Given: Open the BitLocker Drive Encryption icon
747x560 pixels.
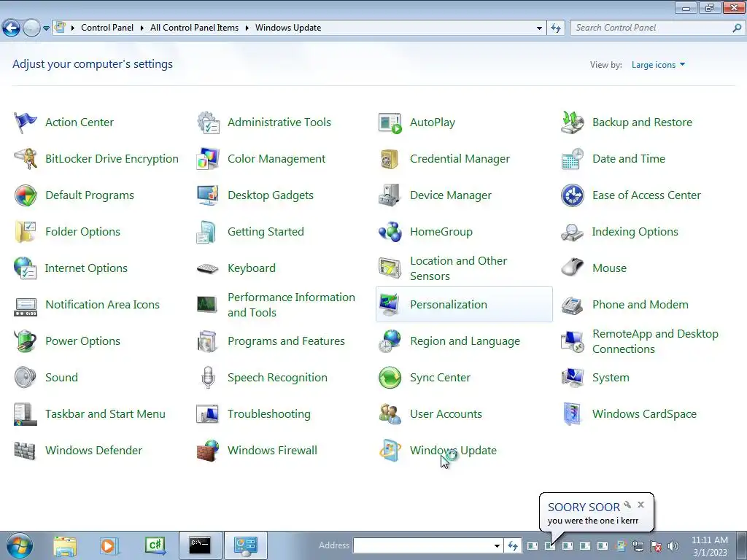Looking at the screenshot, I should (x=26, y=159).
